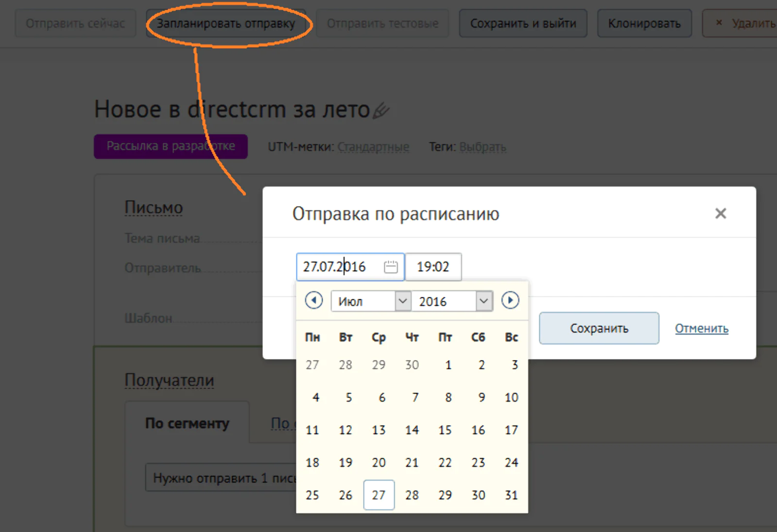Go to next month in calendar
The width and height of the screenshot is (777, 532).
pyautogui.click(x=510, y=300)
